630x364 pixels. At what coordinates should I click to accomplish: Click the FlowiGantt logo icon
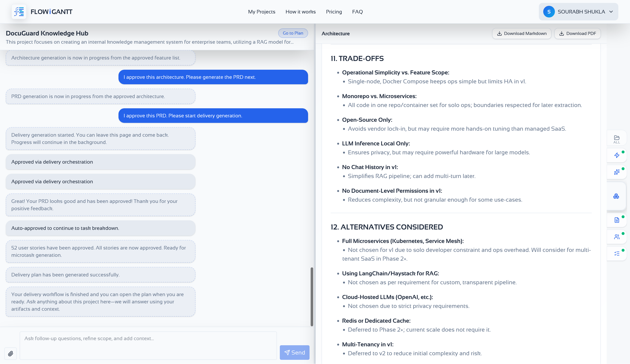(x=19, y=12)
